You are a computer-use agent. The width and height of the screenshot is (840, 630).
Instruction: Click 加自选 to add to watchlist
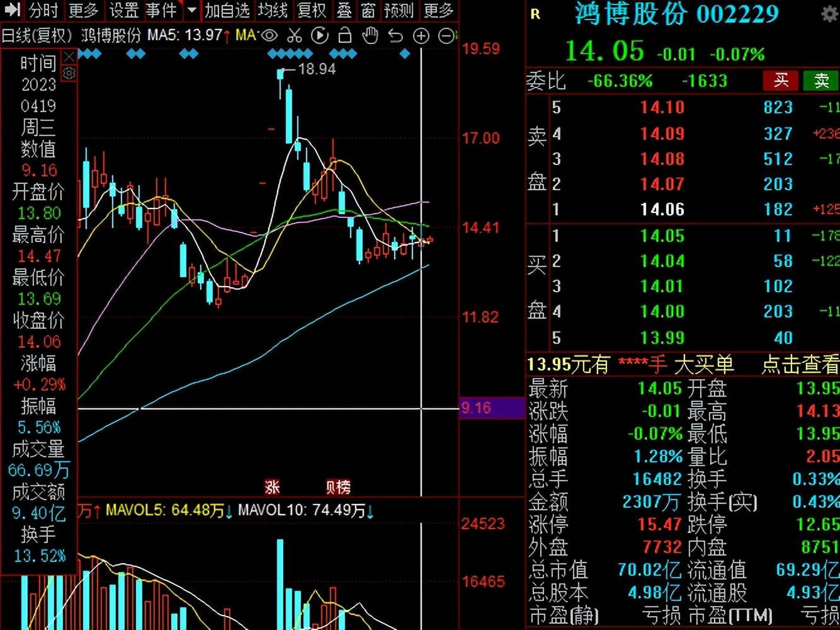tap(227, 10)
